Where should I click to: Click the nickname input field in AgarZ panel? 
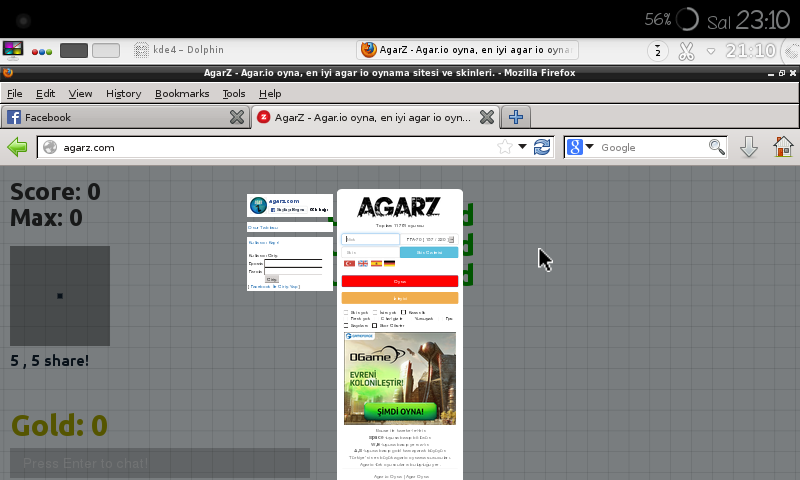(x=370, y=239)
